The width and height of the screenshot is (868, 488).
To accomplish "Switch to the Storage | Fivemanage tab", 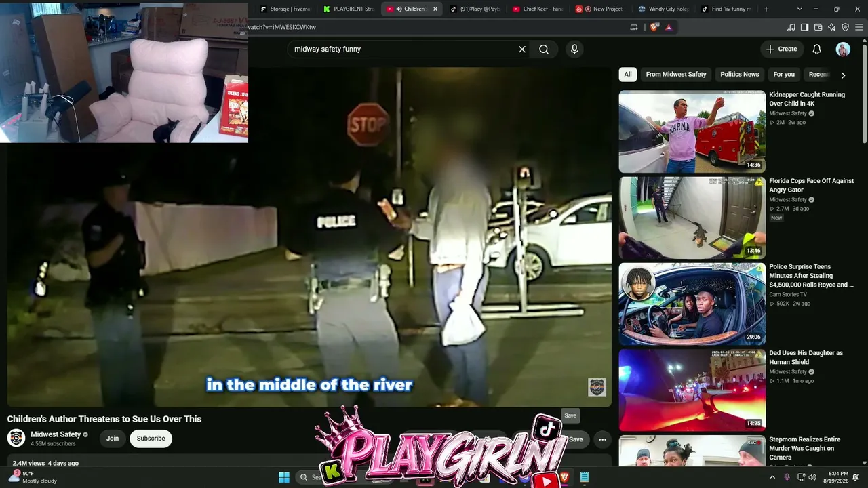I will 285,9.
